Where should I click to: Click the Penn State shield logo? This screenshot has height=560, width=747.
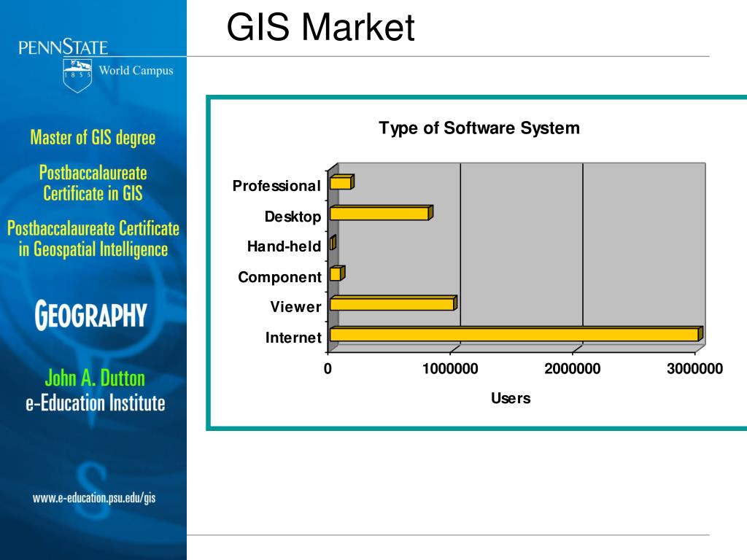tap(77, 75)
